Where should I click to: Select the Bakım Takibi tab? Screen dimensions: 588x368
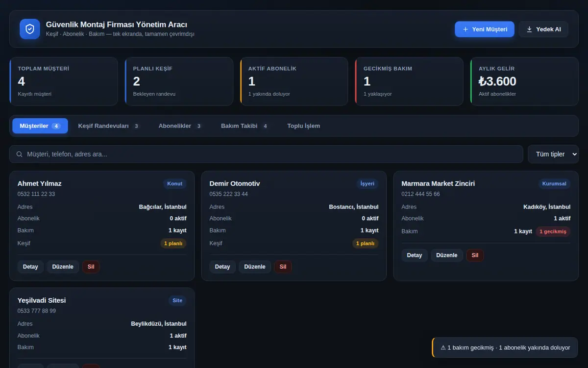click(x=245, y=126)
